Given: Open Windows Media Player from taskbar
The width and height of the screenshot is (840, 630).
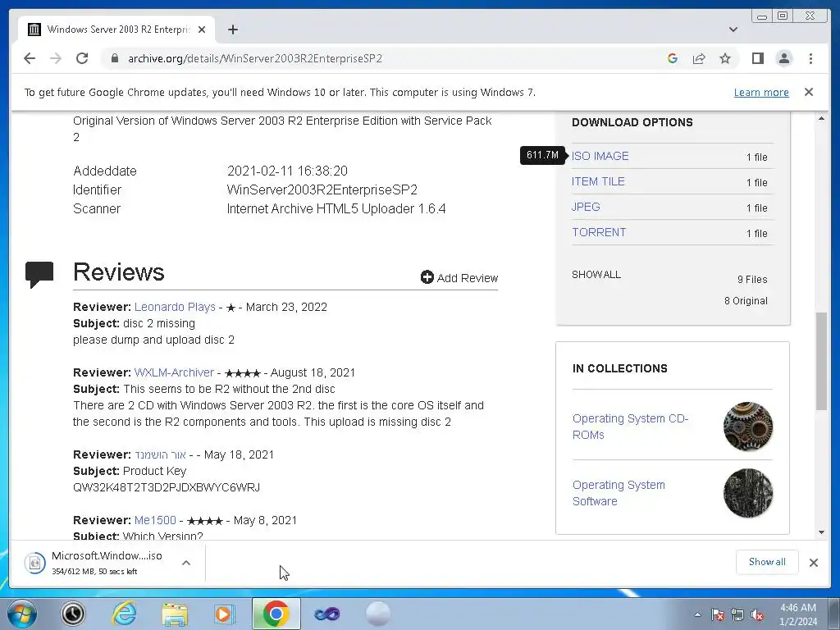Looking at the screenshot, I should coord(225,614).
